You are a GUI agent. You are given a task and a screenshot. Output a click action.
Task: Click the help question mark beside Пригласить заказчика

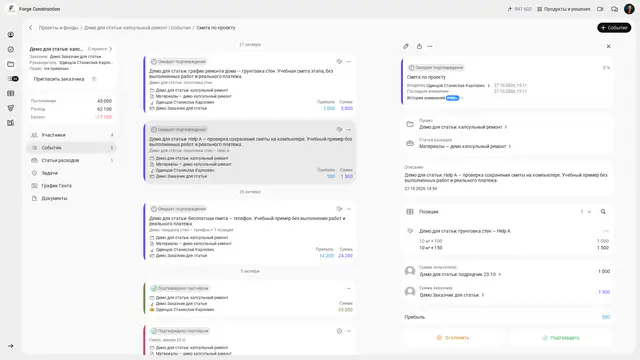click(x=94, y=79)
